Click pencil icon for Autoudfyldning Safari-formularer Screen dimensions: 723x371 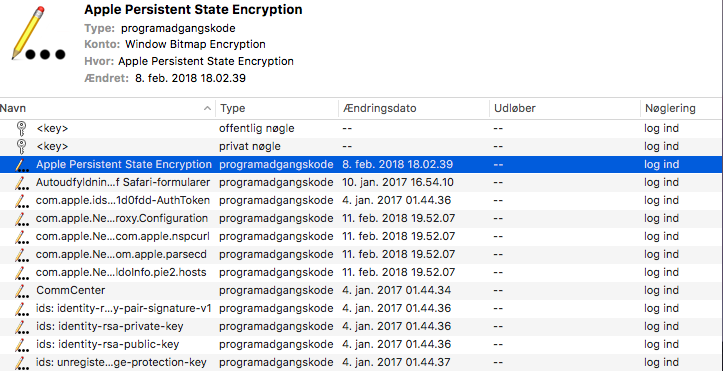pyautogui.click(x=21, y=183)
